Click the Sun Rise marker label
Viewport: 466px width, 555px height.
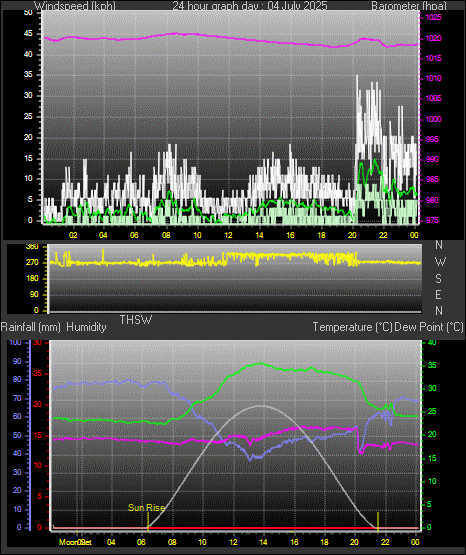146,508
